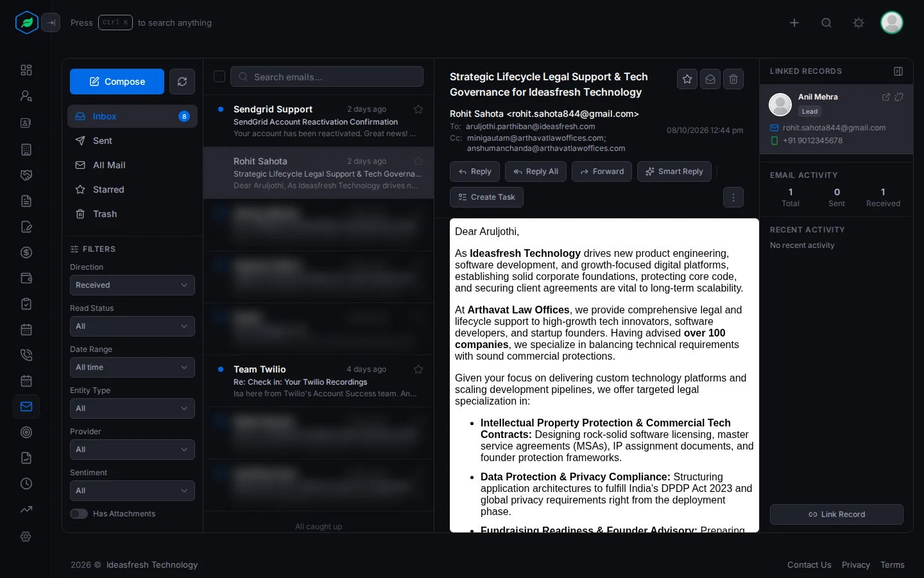924x578 pixels.
Task: Open the user profile avatar
Action: [x=892, y=22]
